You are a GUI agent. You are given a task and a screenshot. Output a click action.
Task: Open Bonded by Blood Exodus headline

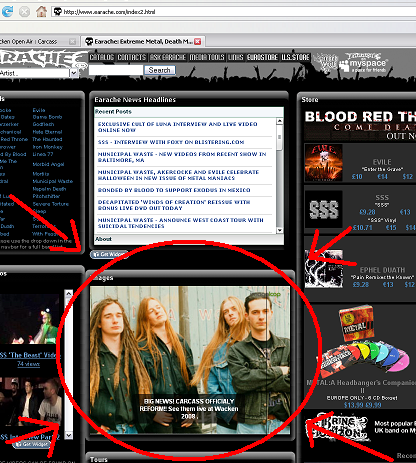[x=174, y=190]
